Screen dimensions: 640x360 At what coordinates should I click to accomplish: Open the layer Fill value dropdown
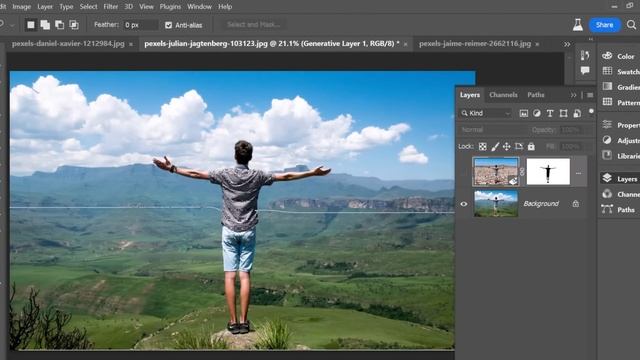[571, 146]
